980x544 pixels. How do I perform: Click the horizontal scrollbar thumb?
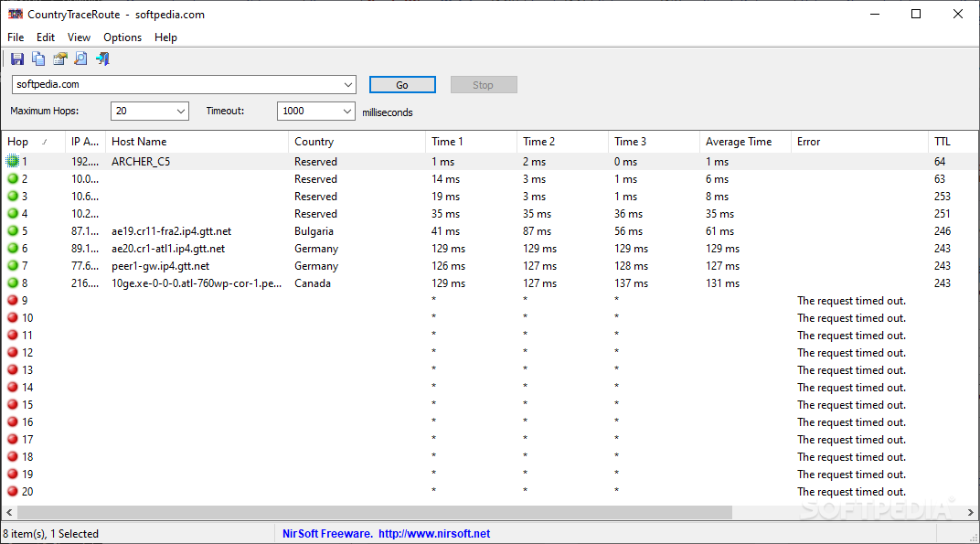coord(375,512)
